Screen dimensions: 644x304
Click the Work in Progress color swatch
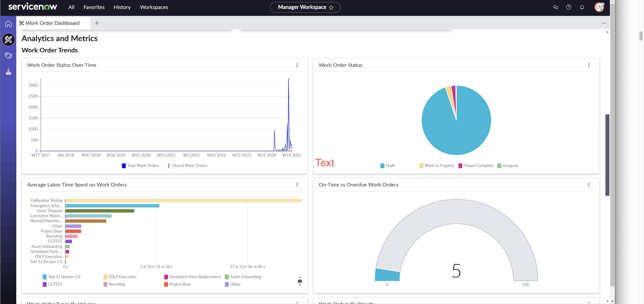pos(421,166)
